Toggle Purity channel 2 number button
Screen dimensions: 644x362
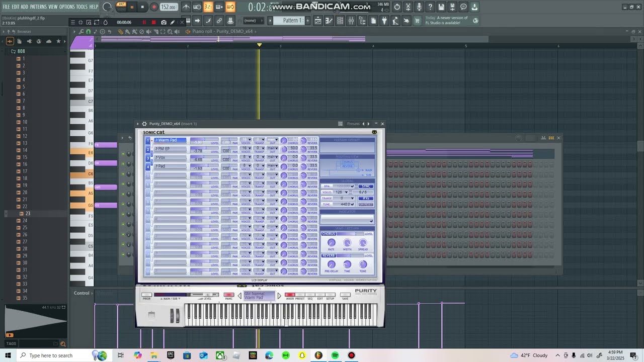pos(148,149)
